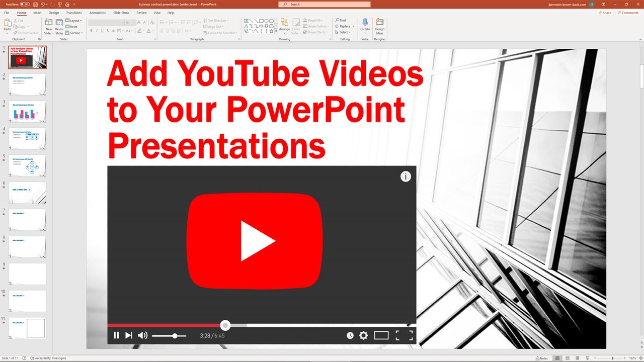
Task: Expand the Shapes gallery More arrow
Action: 276,31
